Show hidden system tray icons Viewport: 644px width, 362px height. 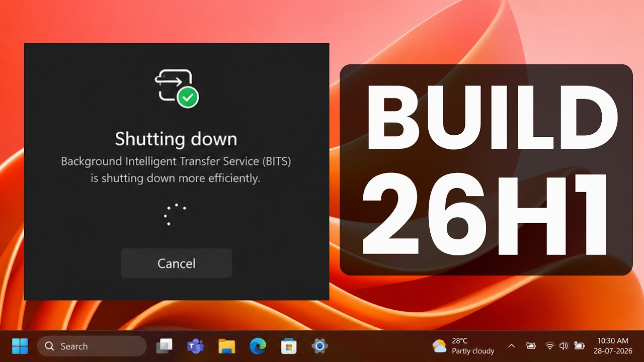pyautogui.click(x=512, y=346)
